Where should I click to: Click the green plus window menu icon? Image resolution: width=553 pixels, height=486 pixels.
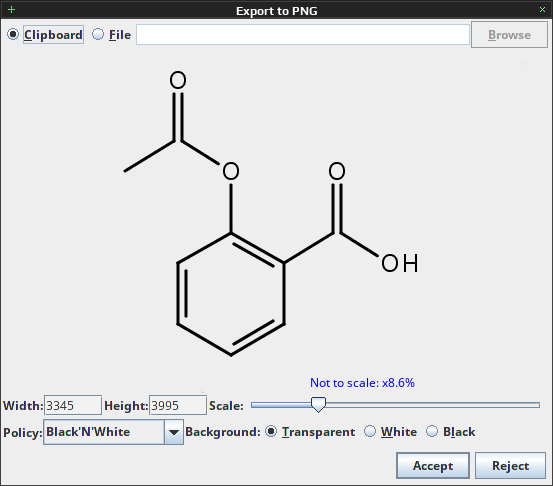click(11, 10)
